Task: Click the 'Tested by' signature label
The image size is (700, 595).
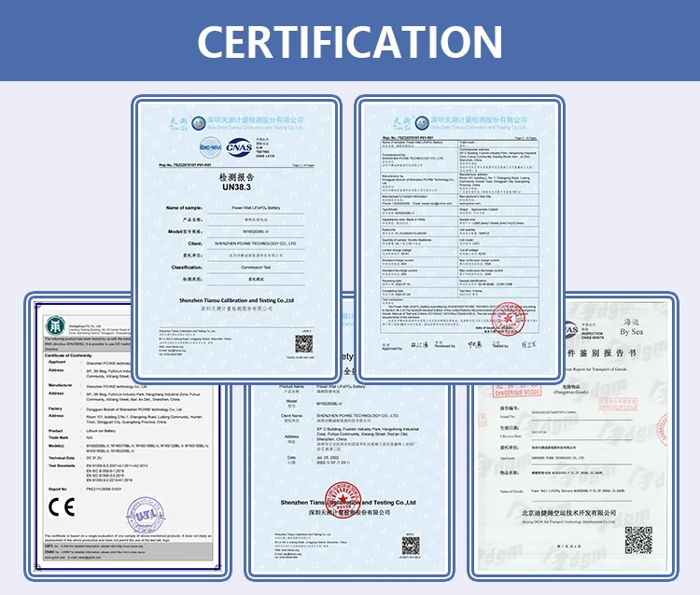Action: point(500,346)
